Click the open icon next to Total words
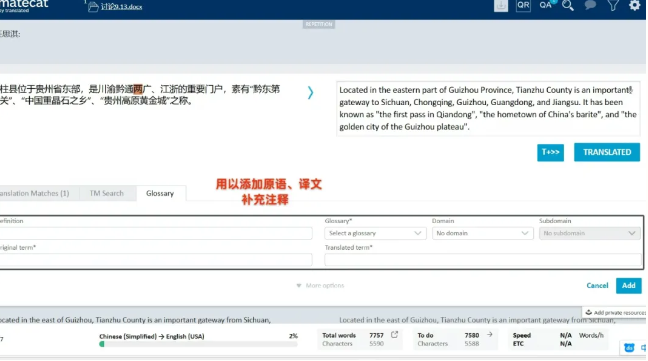This screenshot has height=361, width=648. coord(394,335)
